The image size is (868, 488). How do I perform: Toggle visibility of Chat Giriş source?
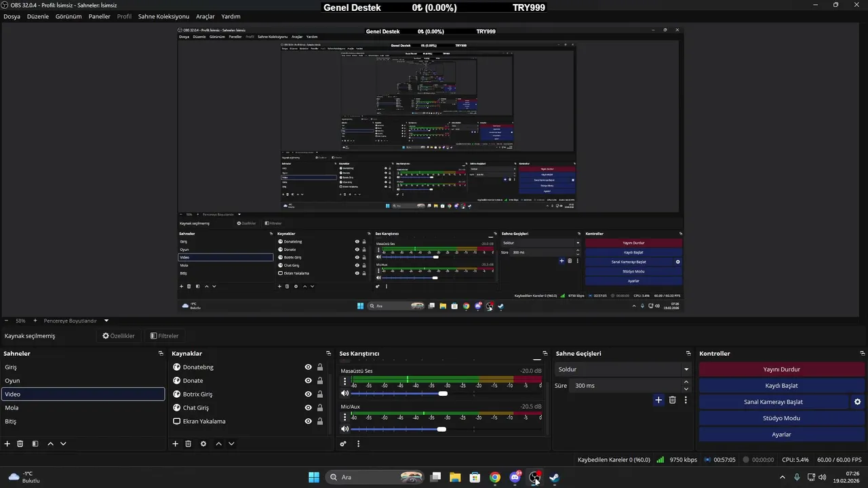coord(308,408)
